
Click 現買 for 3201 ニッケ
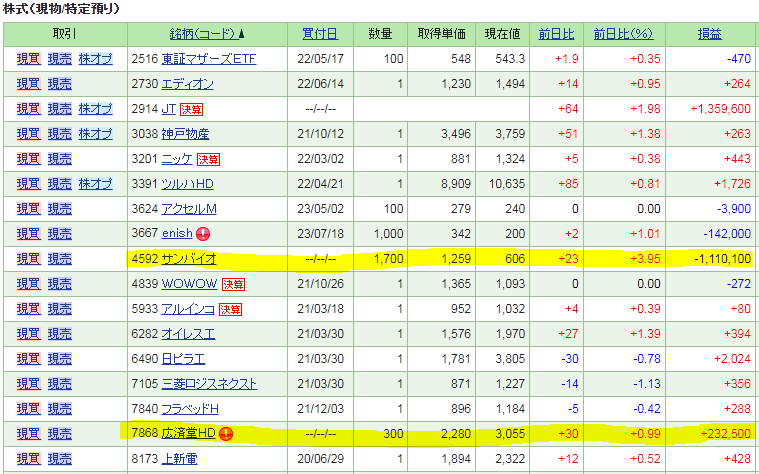(x=29, y=159)
